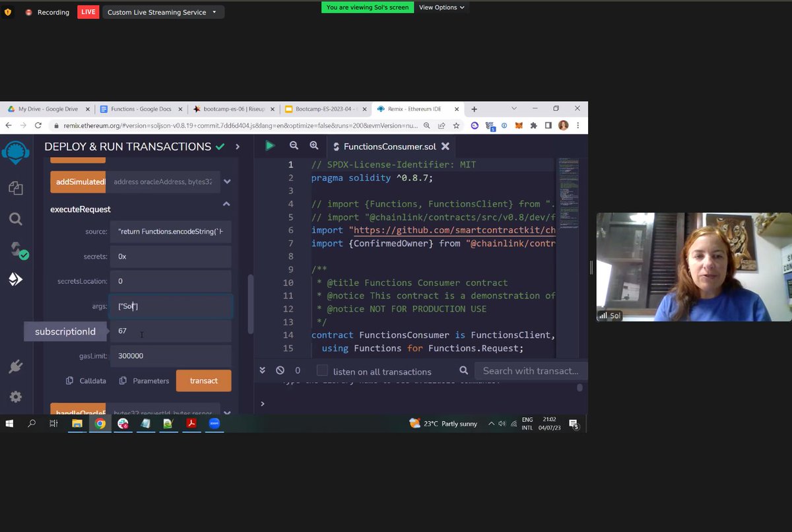Click the browser address bar URL
This screenshot has width=792, height=532.
tap(241, 125)
